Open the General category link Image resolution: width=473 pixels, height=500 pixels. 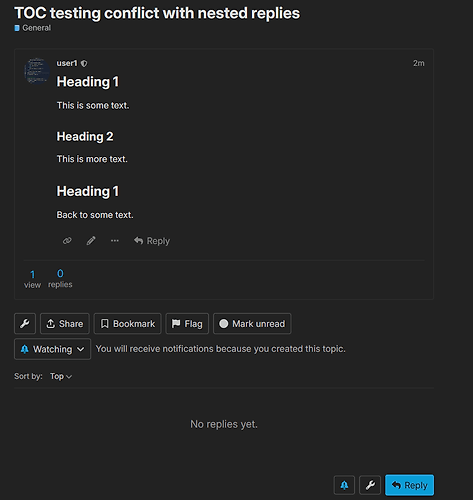33,28
